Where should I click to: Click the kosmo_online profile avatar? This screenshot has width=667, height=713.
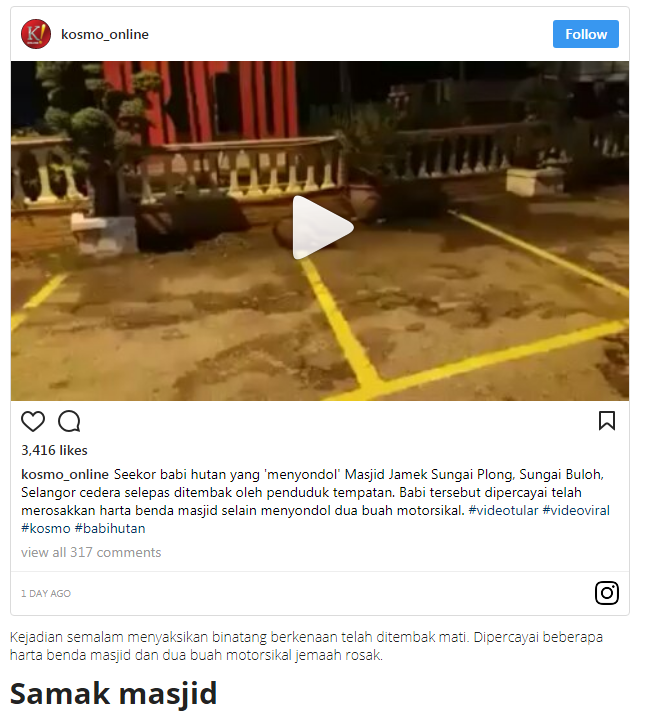point(36,34)
